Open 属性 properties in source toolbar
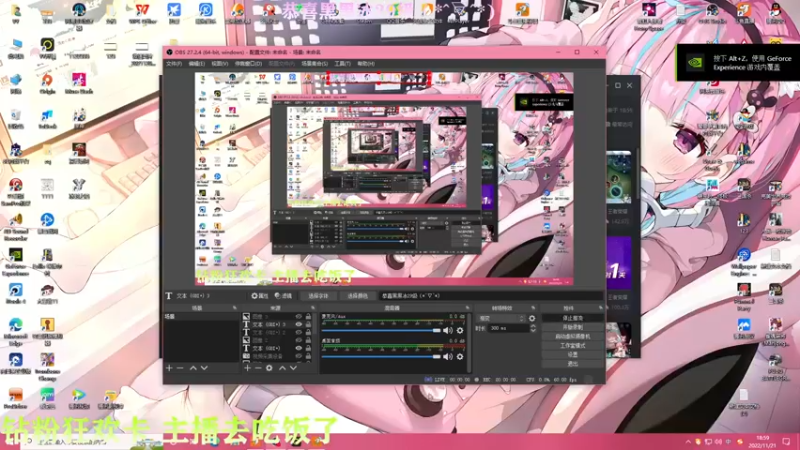The height and width of the screenshot is (450, 800). pos(260,296)
